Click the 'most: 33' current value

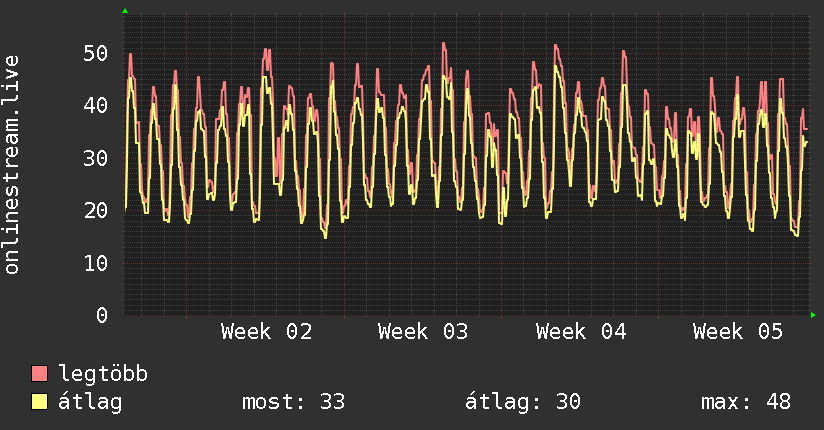[293, 402]
